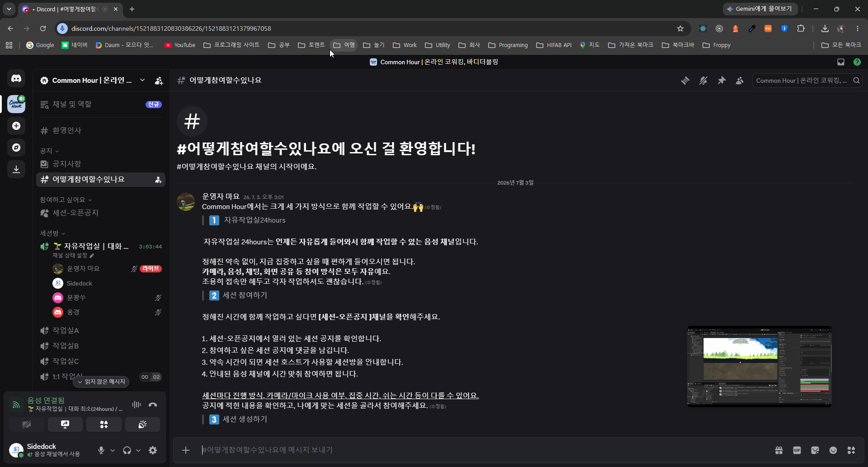Screen dimensions: 868x467
Task: Open sticker picker in message bar
Action: point(815,450)
